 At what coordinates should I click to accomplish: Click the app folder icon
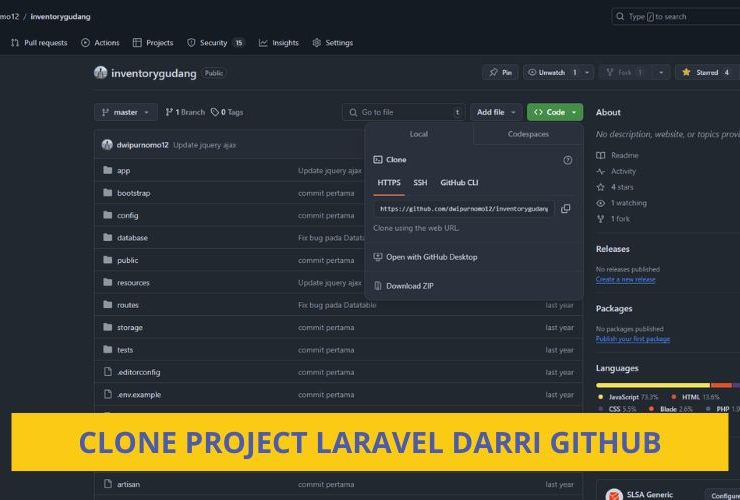click(108, 170)
